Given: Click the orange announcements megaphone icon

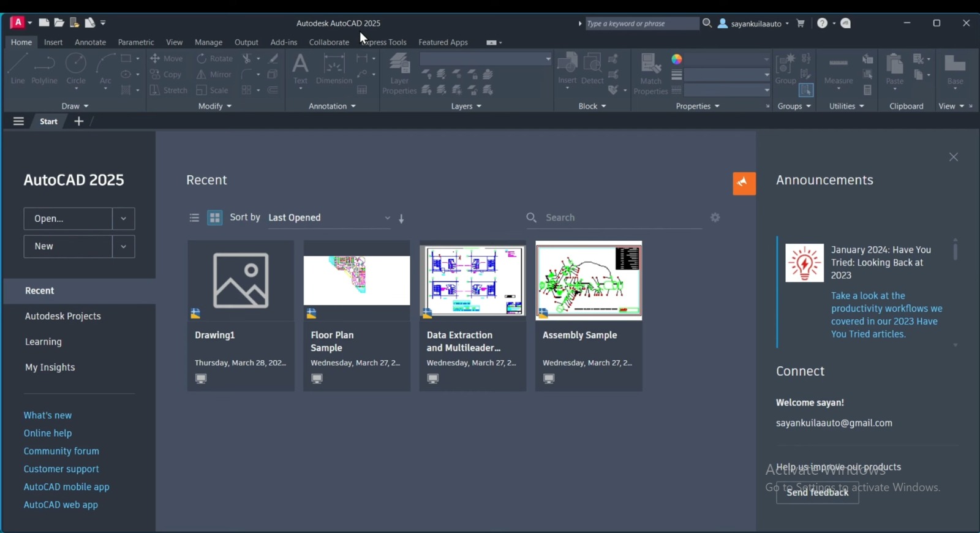Looking at the screenshot, I should (x=744, y=183).
